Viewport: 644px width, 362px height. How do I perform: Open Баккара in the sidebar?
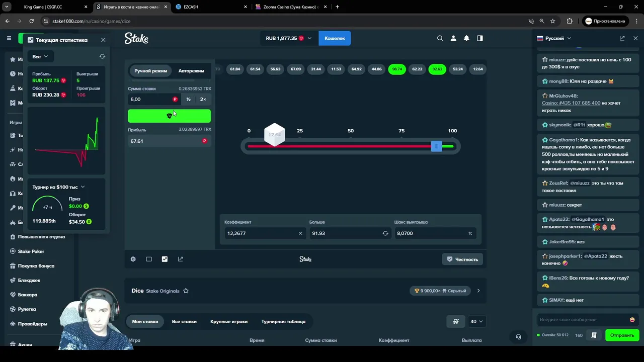pos(28,295)
